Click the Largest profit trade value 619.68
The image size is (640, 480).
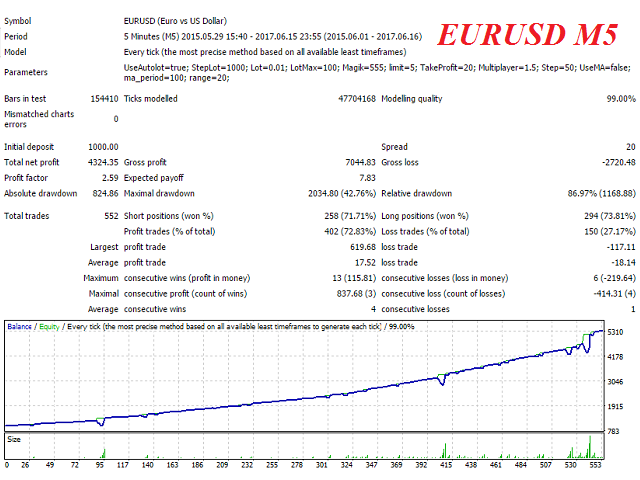pyautogui.click(x=362, y=247)
